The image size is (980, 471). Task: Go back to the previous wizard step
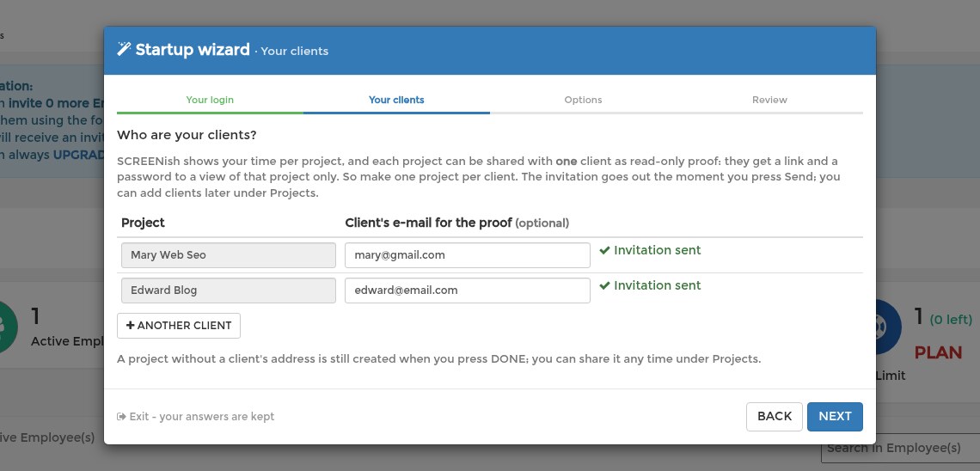(775, 417)
